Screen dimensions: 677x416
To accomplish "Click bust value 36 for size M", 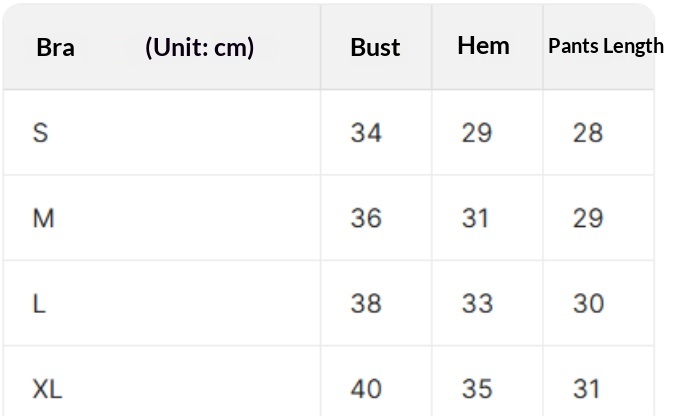I will click(x=366, y=218).
